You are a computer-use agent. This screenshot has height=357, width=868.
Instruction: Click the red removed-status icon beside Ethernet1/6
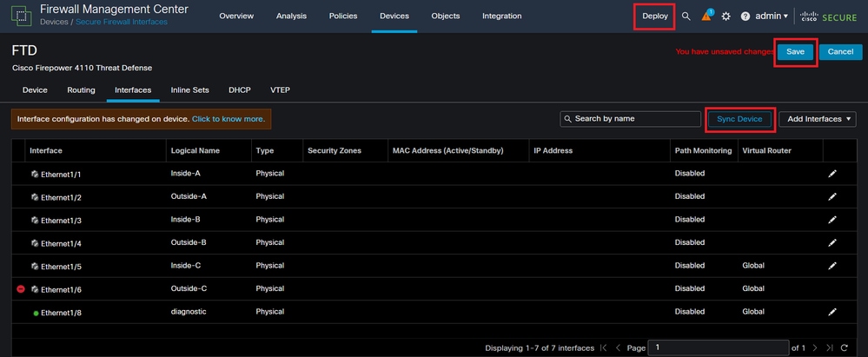click(x=21, y=289)
